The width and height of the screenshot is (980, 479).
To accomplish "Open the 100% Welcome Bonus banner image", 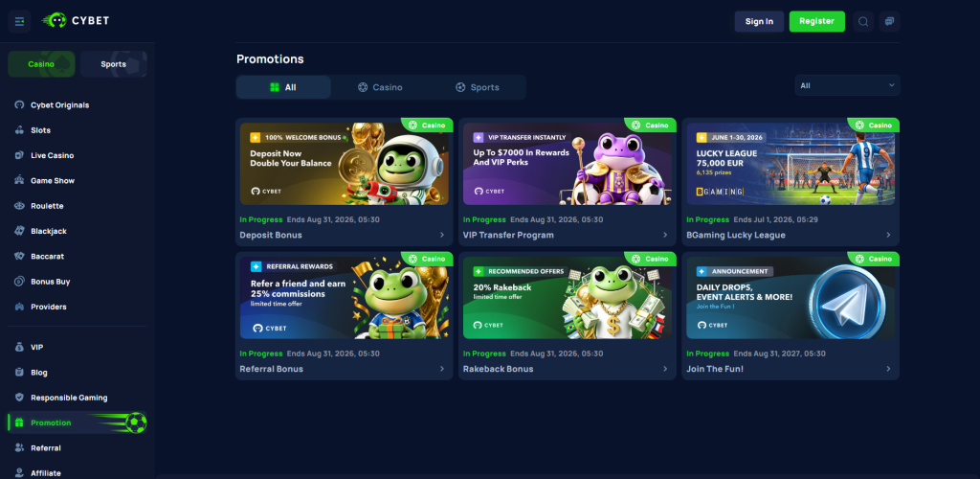I will pyautogui.click(x=344, y=164).
